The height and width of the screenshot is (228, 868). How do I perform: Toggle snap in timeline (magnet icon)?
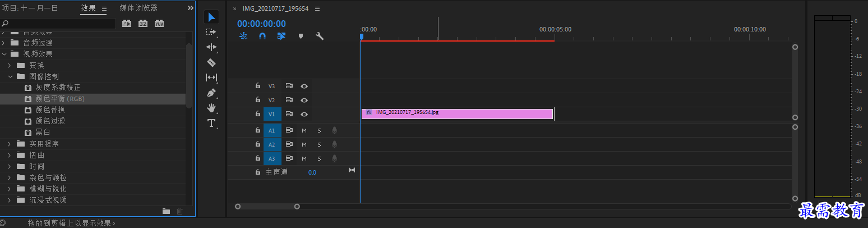pyautogui.click(x=262, y=36)
